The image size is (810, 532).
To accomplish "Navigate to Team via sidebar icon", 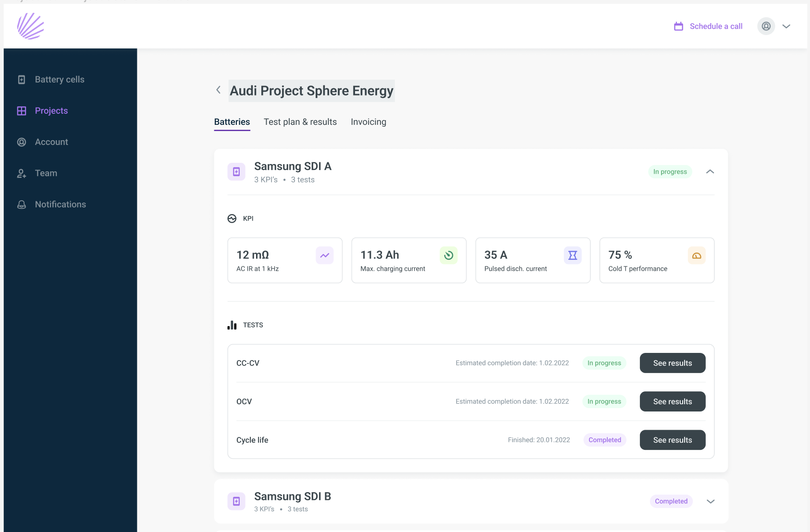I will click(22, 173).
